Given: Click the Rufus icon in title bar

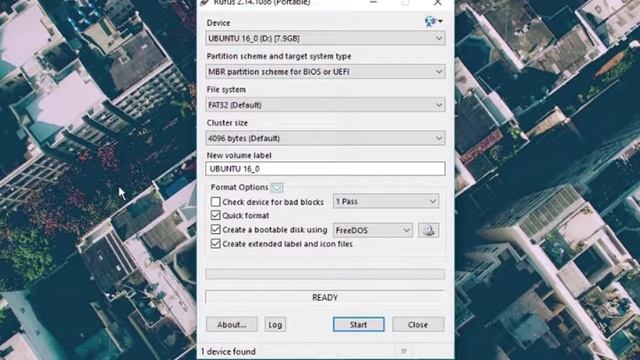Looking at the screenshot, I should pyautogui.click(x=204, y=2).
